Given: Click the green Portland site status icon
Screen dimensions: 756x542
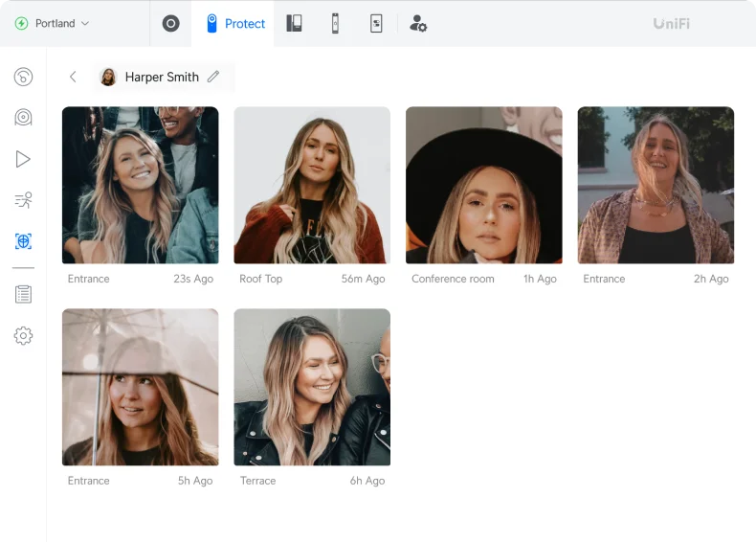Looking at the screenshot, I should (x=22, y=23).
